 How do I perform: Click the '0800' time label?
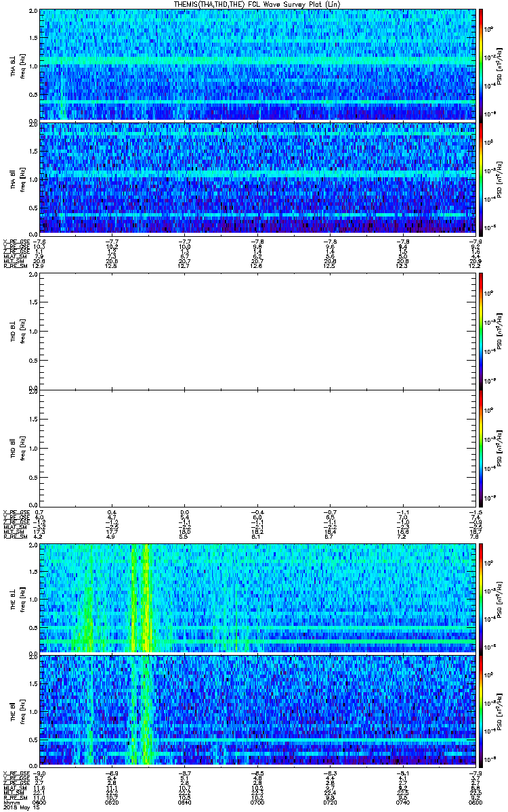[475, 801]
